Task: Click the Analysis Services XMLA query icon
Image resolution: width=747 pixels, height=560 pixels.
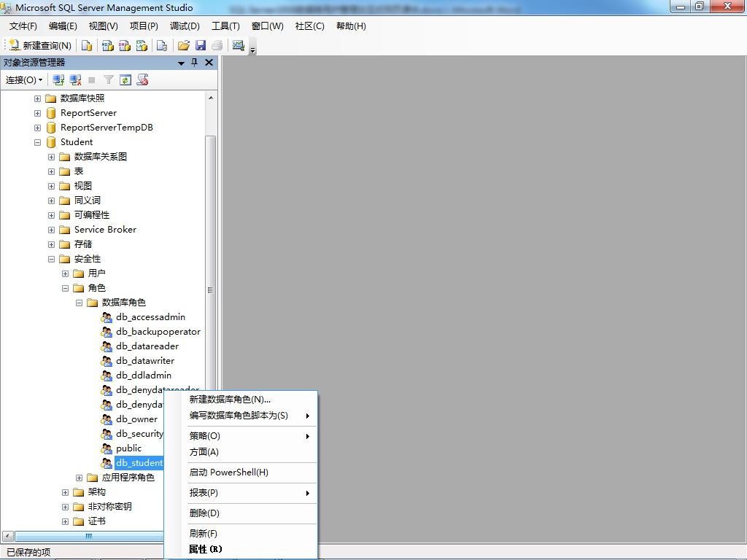Action: click(x=142, y=45)
